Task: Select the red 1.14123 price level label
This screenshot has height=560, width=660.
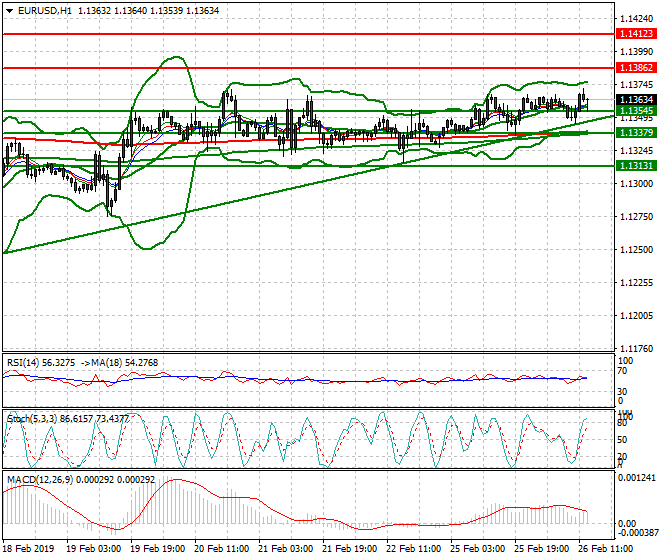Action: point(636,34)
